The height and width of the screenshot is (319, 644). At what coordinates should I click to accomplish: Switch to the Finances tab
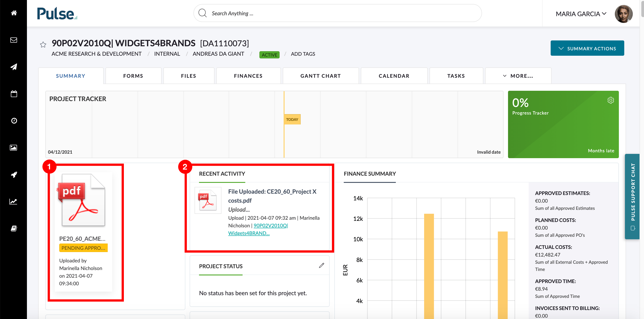[x=248, y=76]
